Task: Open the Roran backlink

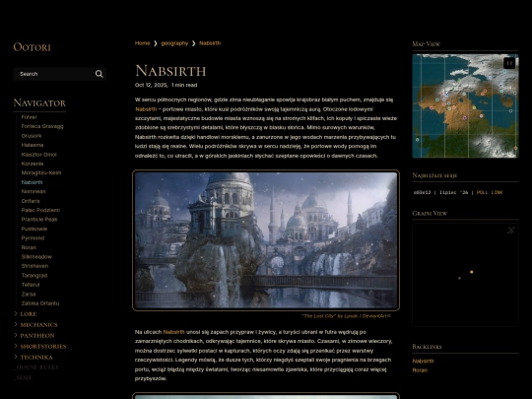Action: pyautogui.click(x=420, y=370)
